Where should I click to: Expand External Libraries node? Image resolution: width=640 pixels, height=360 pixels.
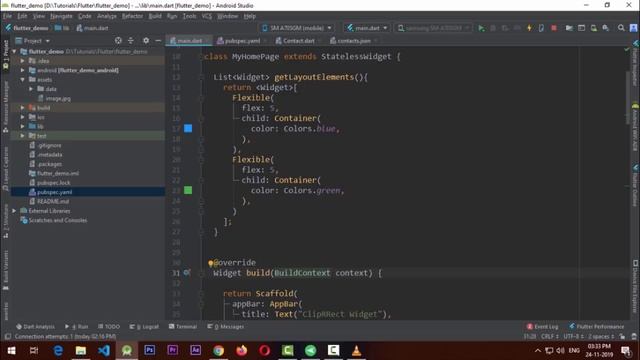15,211
